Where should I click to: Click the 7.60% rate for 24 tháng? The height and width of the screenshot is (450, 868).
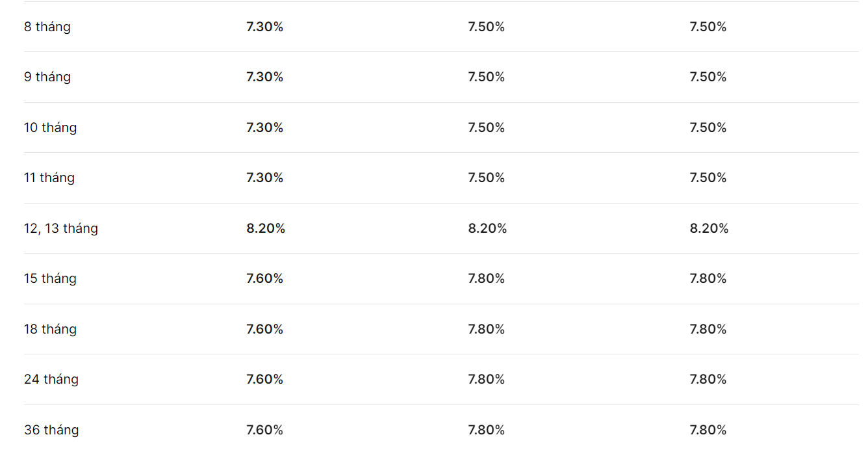point(265,379)
